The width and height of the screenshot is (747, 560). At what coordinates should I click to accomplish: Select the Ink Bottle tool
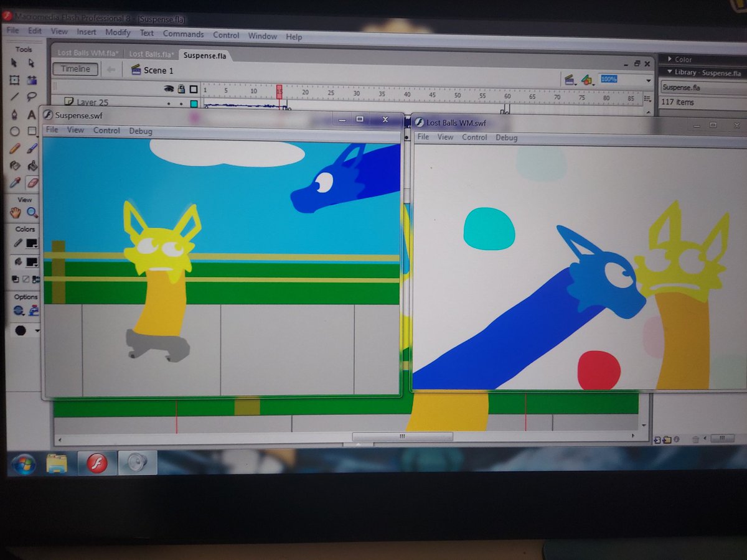click(15, 166)
